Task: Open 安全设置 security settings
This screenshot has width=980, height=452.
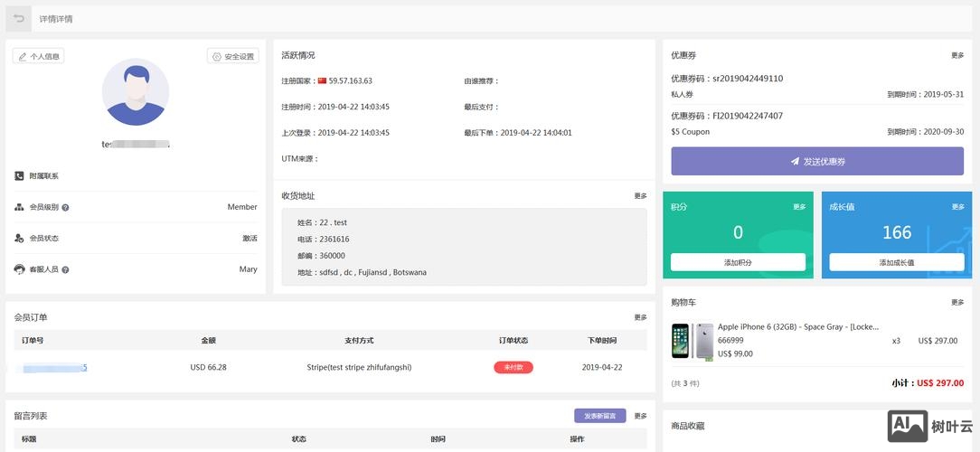Action: (233, 56)
